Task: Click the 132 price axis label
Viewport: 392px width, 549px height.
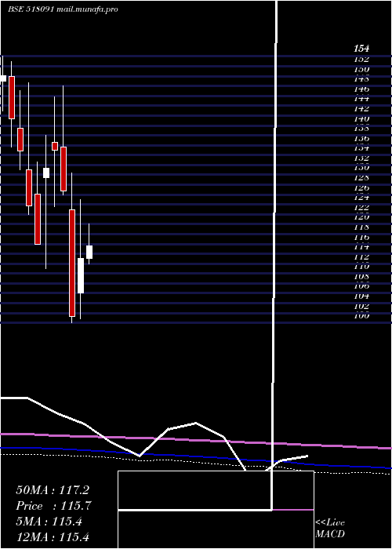Action: coord(361,158)
